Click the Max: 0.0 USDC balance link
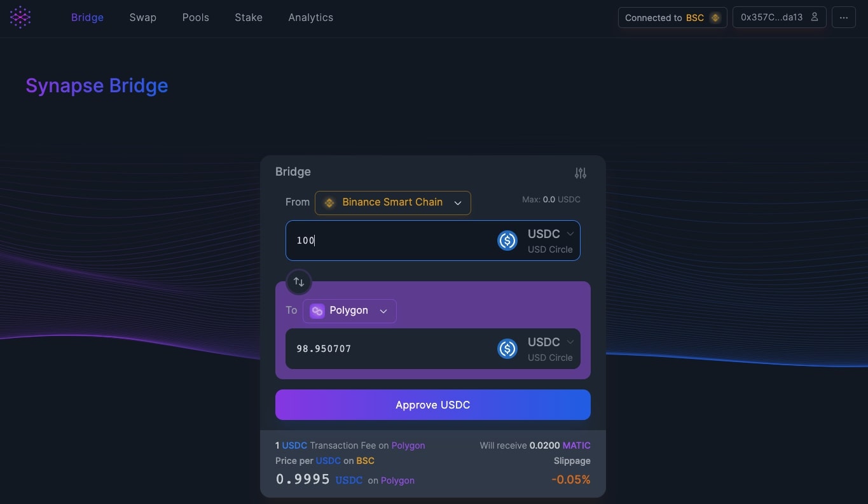This screenshot has width=868, height=504. pyautogui.click(x=551, y=199)
